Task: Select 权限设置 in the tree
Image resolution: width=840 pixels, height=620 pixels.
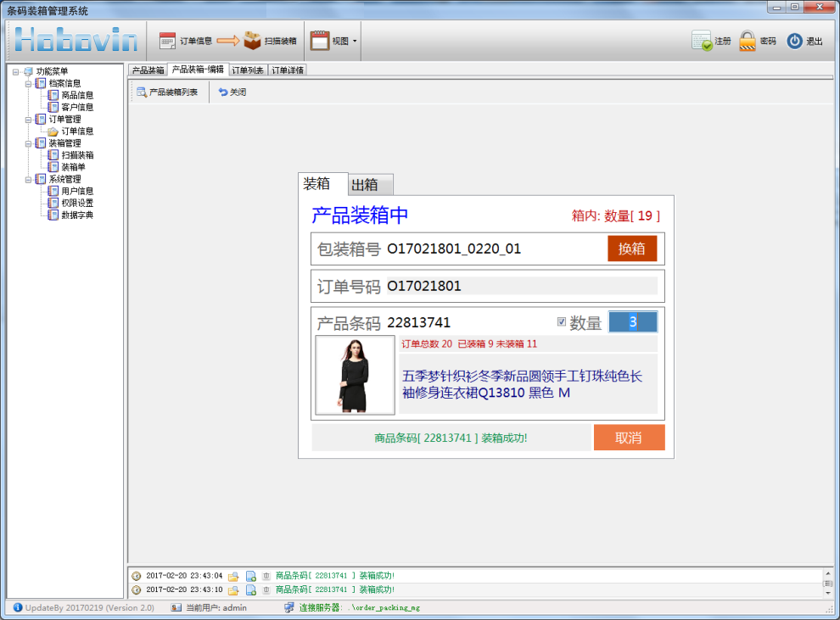Action: (x=77, y=203)
